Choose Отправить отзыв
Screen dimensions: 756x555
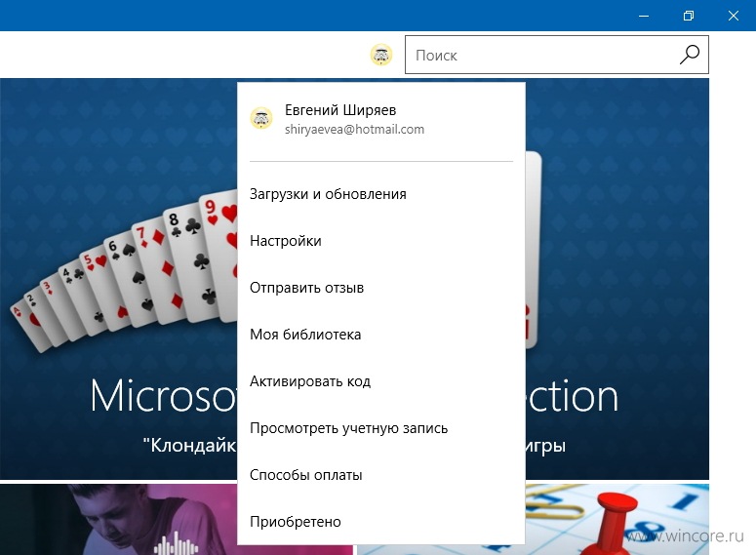pos(306,288)
